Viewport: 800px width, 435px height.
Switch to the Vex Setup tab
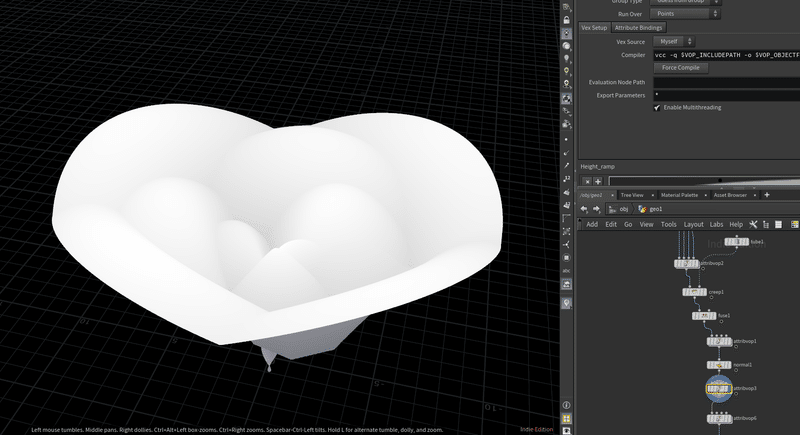coord(594,28)
